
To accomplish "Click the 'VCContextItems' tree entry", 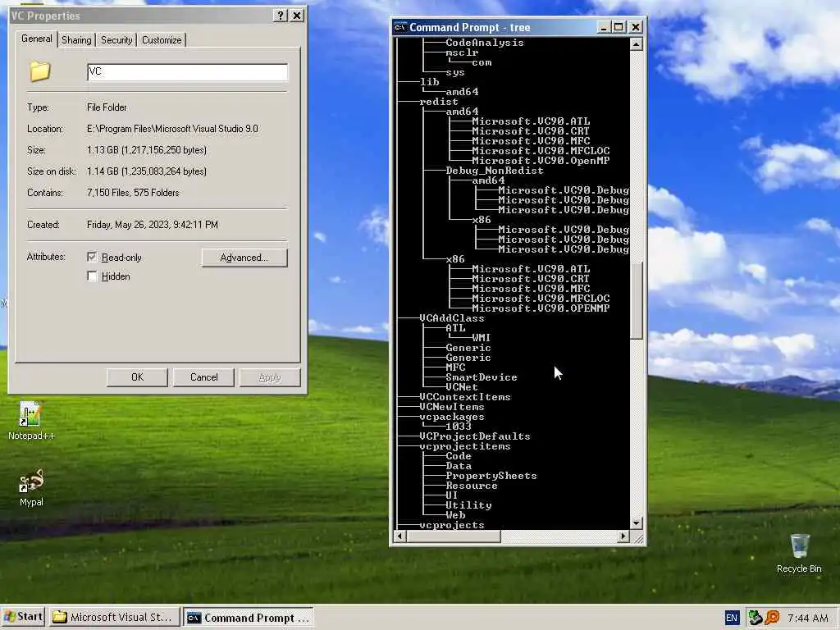I will pos(465,396).
